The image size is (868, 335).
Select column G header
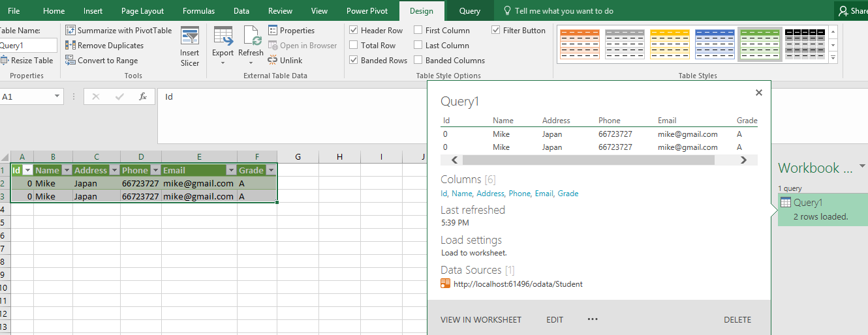[x=298, y=156]
